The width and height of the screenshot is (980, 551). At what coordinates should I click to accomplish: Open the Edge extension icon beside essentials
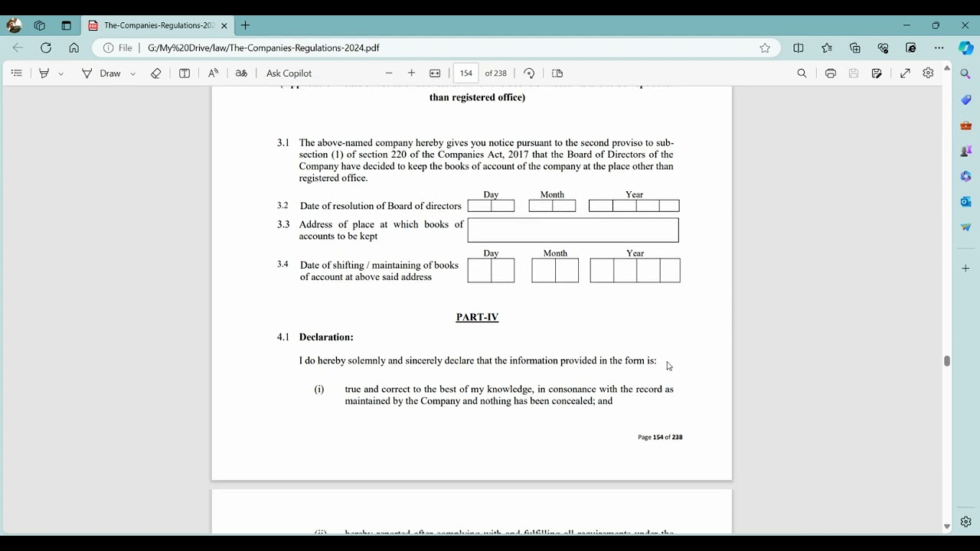911,47
